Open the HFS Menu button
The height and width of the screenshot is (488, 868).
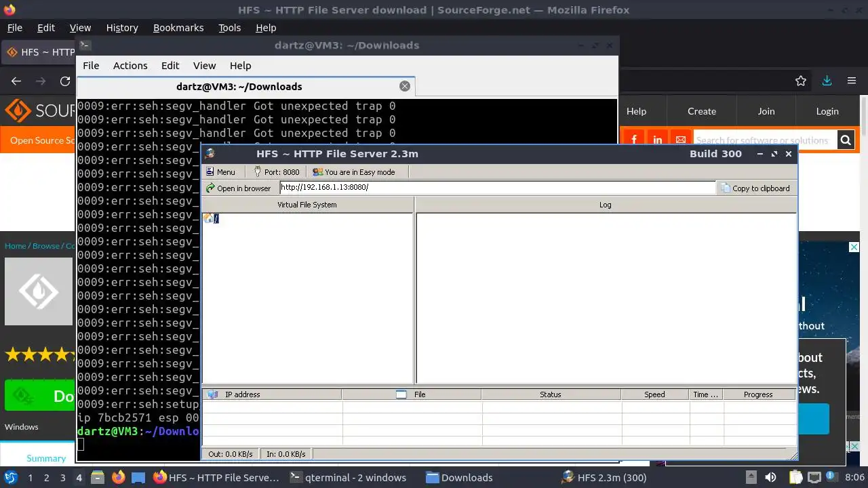point(221,172)
